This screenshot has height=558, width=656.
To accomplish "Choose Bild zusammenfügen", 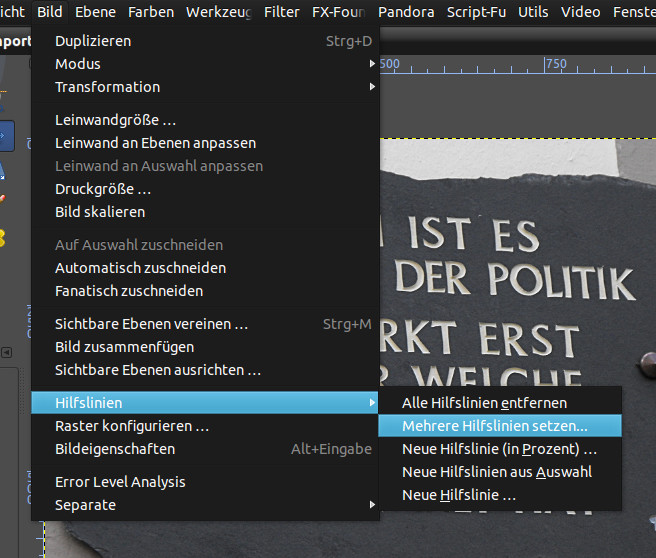I will coord(205,347).
